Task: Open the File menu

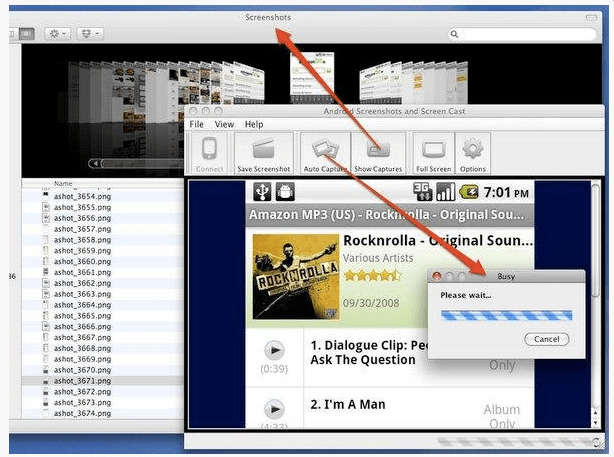Action: pyautogui.click(x=196, y=124)
